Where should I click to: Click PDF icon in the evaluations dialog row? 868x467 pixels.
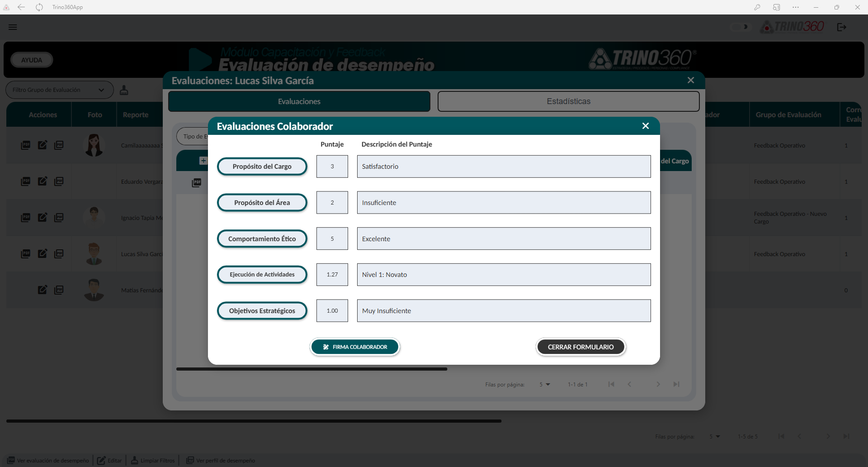pos(197,183)
